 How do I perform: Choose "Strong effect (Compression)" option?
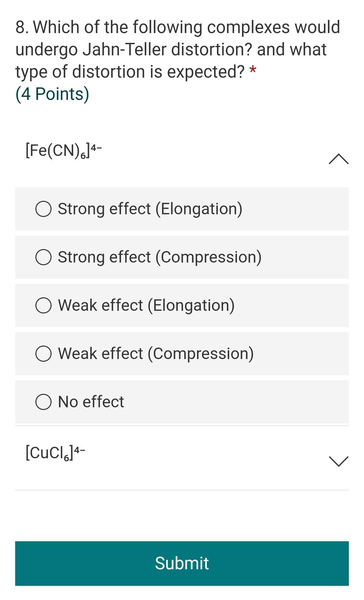click(43, 257)
